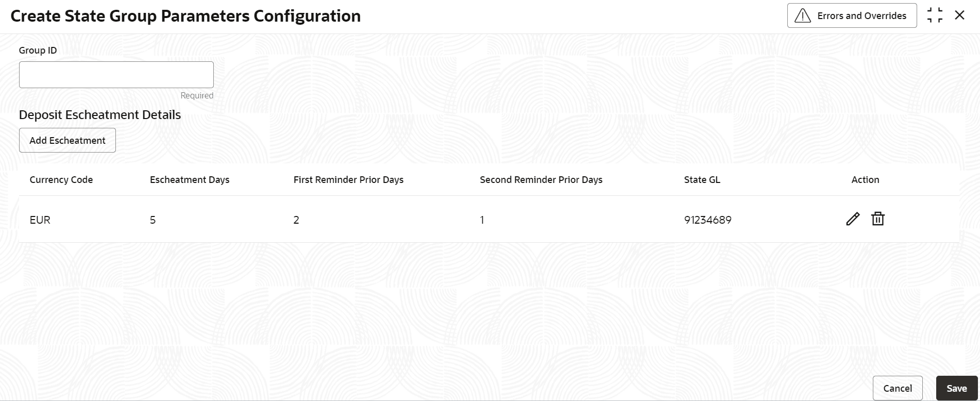Select the Second Reminder Prior Days header
The width and height of the screenshot is (980, 401).
coord(541,180)
